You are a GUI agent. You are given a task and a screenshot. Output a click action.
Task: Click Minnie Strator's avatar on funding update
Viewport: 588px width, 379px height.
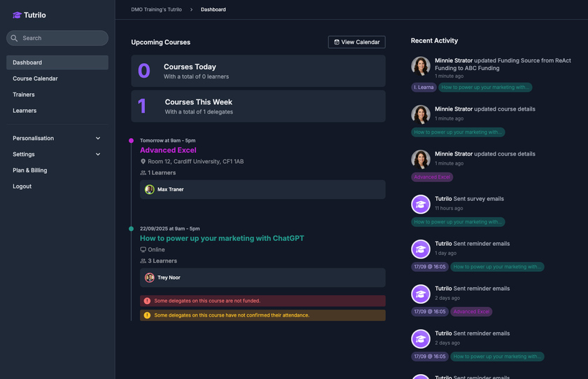(x=421, y=66)
